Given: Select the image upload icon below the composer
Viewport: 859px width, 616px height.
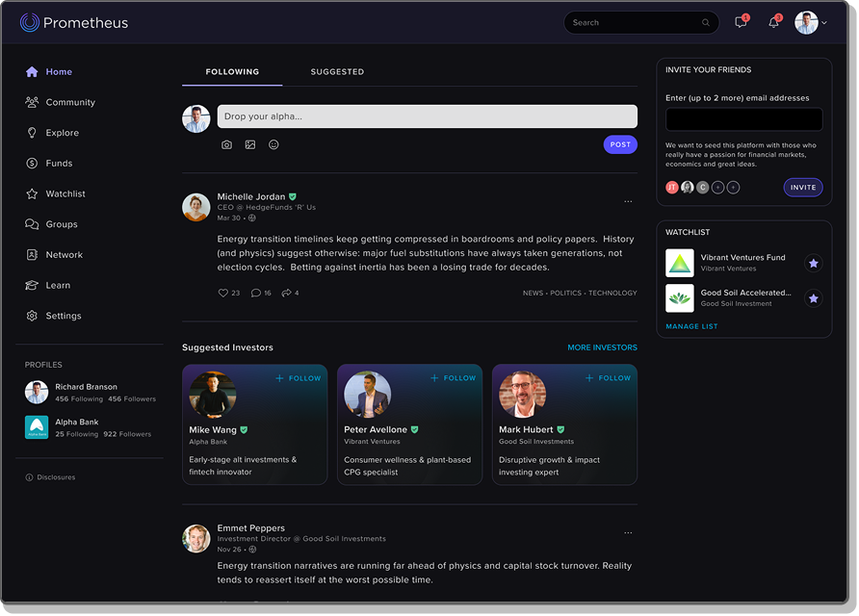Looking at the screenshot, I should [x=251, y=143].
